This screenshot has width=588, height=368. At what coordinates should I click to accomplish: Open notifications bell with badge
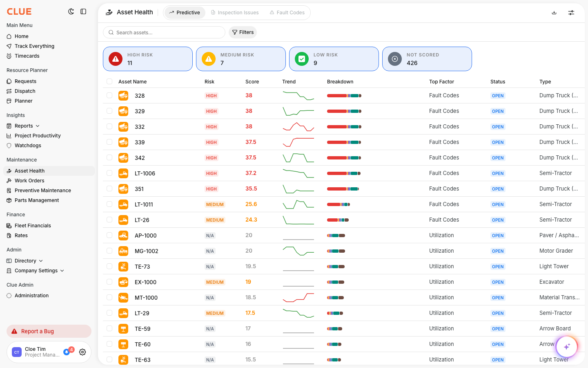[x=67, y=352]
